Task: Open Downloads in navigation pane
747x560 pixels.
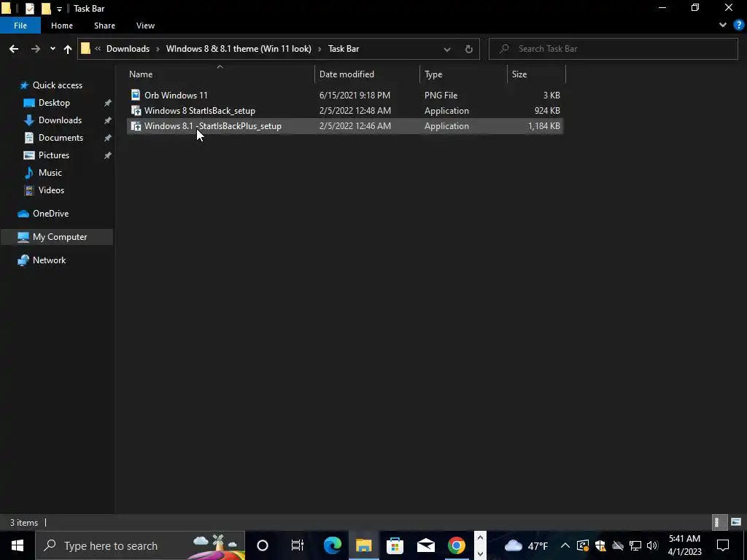Action: tap(60, 120)
